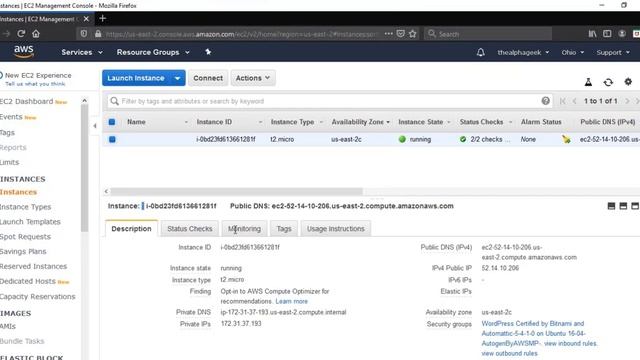Refresh the instances list
This screenshot has width=640, height=360.
pos(608,82)
